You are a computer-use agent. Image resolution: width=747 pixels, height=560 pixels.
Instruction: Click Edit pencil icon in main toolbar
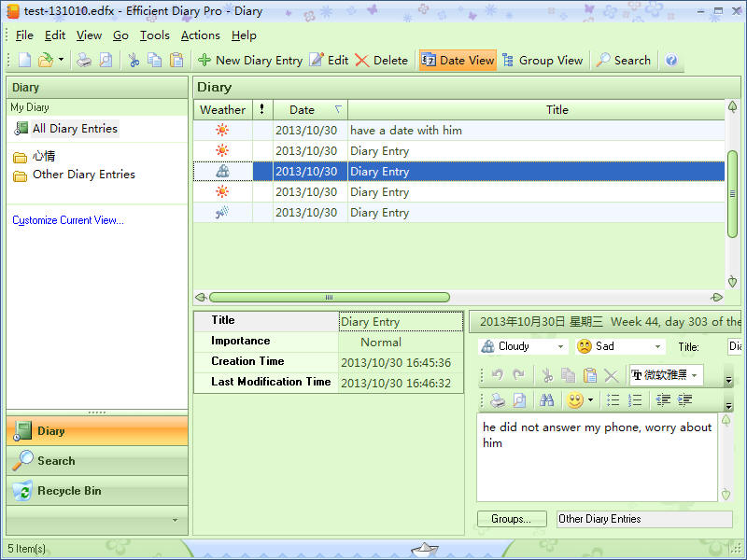(x=317, y=61)
